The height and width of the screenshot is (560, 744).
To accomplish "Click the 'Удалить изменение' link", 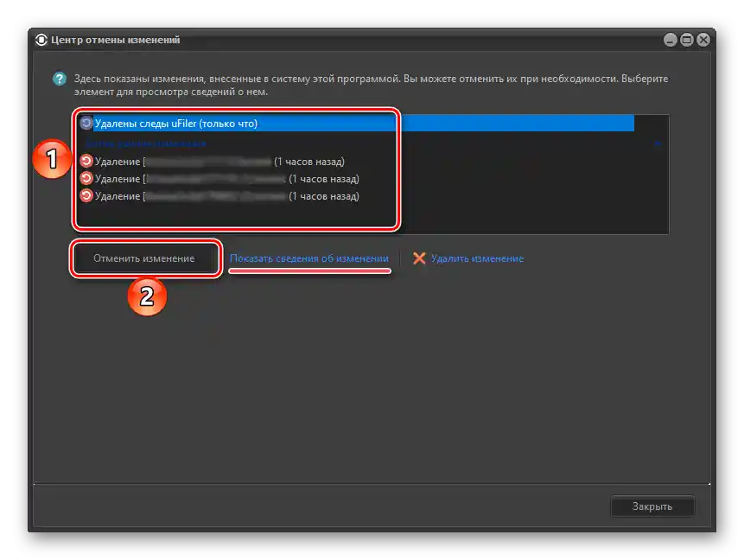I will tap(477, 258).
